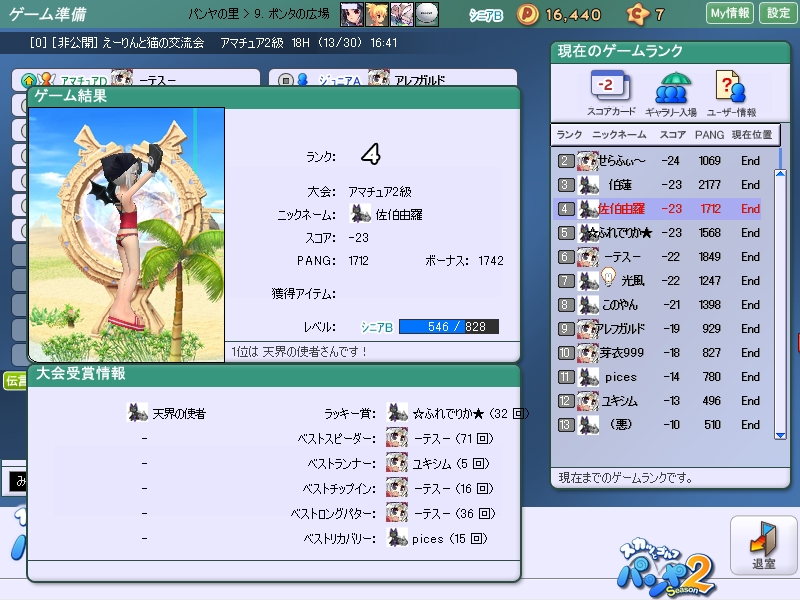
Task: Click パンヤの里 breadcrumb text
Action: [x=213, y=14]
